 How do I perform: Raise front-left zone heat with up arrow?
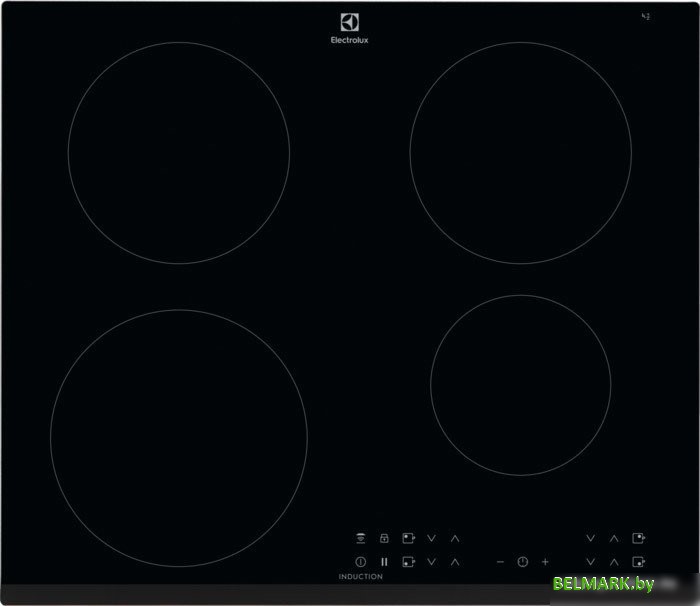(455, 562)
